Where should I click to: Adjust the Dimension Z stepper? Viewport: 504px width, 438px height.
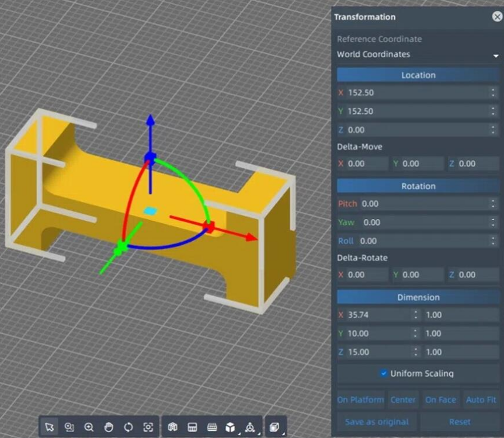415,352
